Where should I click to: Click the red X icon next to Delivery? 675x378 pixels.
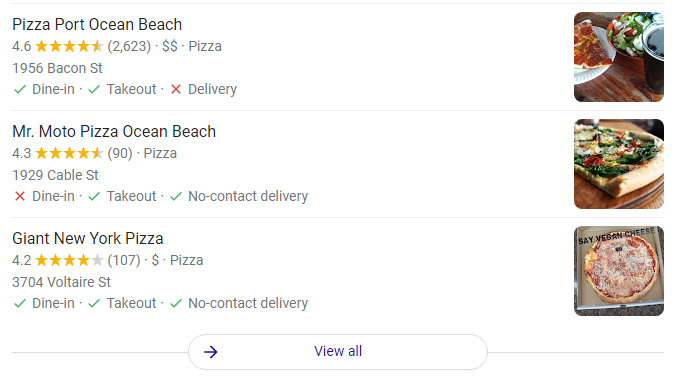click(x=176, y=90)
